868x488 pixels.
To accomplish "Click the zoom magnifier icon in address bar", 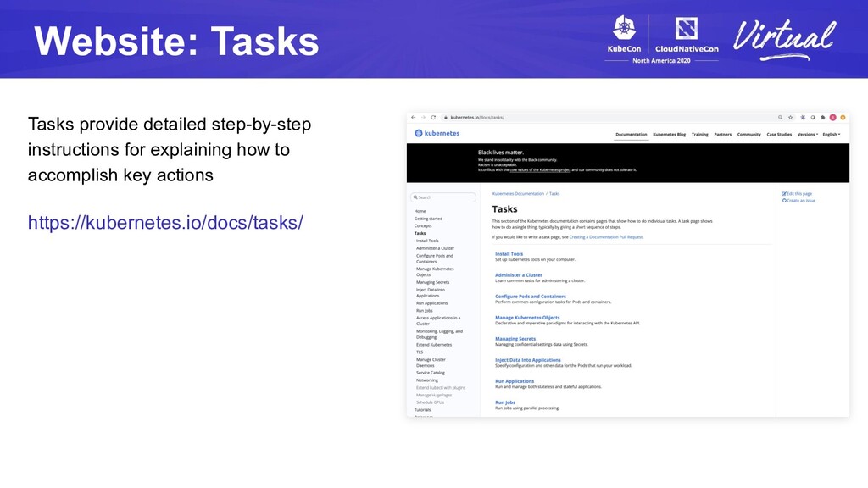I will coord(781,117).
